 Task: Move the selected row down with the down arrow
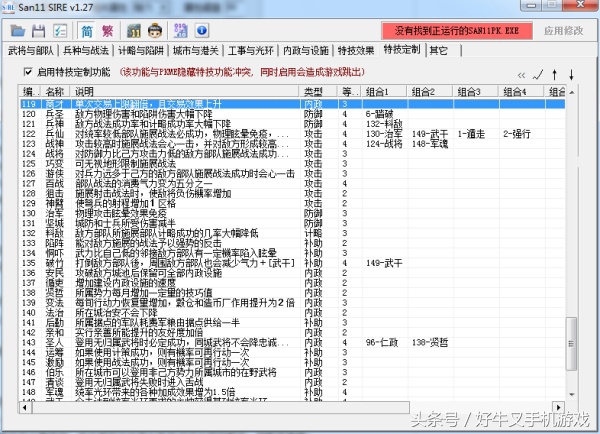tap(571, 74)
